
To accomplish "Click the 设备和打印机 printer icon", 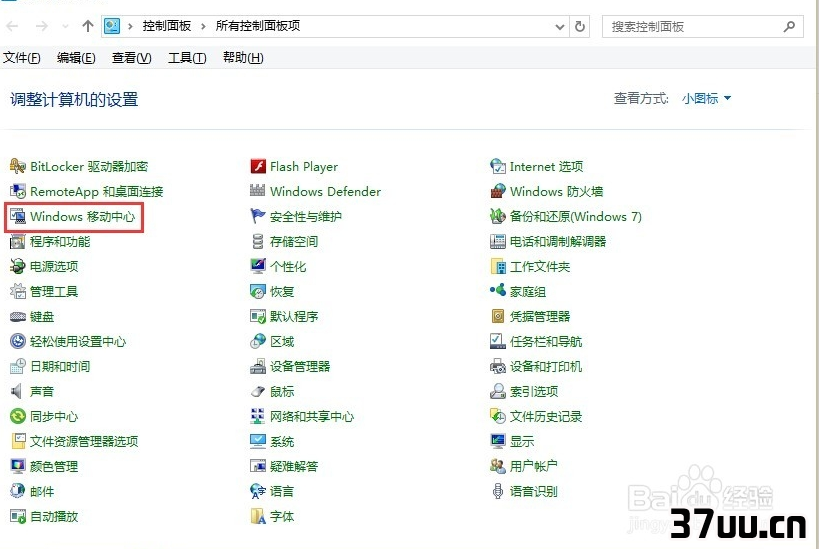I will [x=498, y=366].
